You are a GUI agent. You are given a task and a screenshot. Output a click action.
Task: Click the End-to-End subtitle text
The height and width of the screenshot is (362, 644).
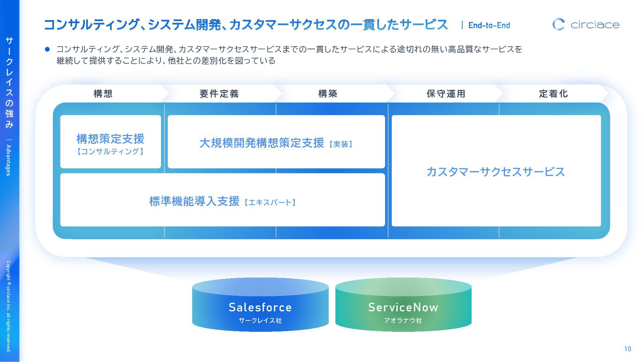[489, 25]
